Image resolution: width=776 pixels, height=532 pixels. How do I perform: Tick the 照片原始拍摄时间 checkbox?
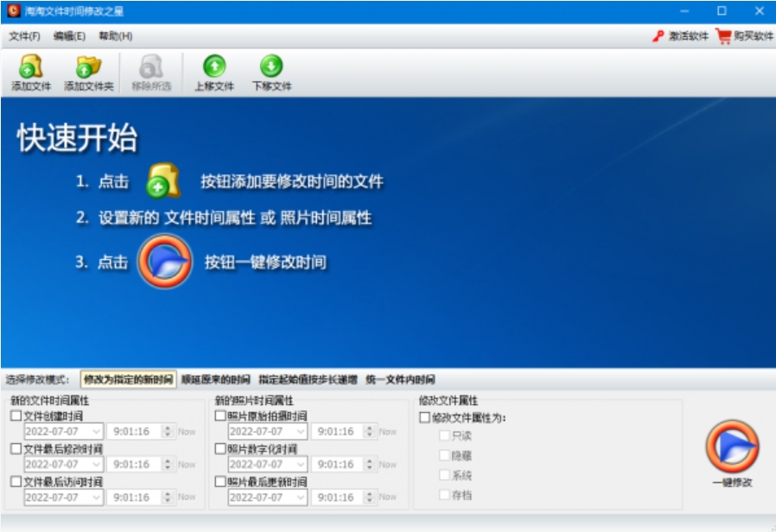220,415
